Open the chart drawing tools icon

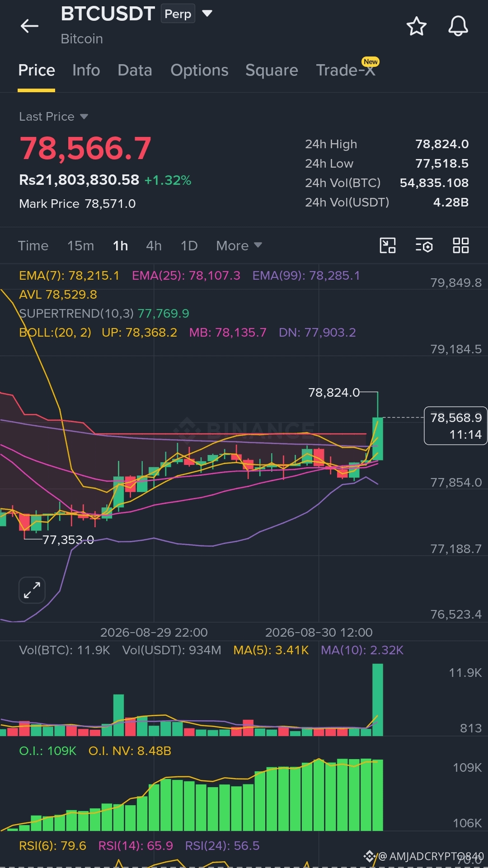point(387,245)
